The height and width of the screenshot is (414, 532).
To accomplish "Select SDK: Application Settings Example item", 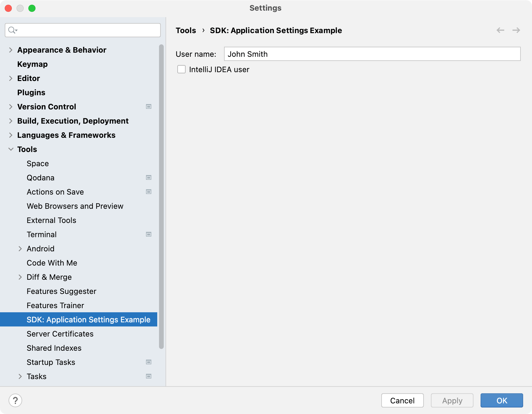I will tap(79, 319).
